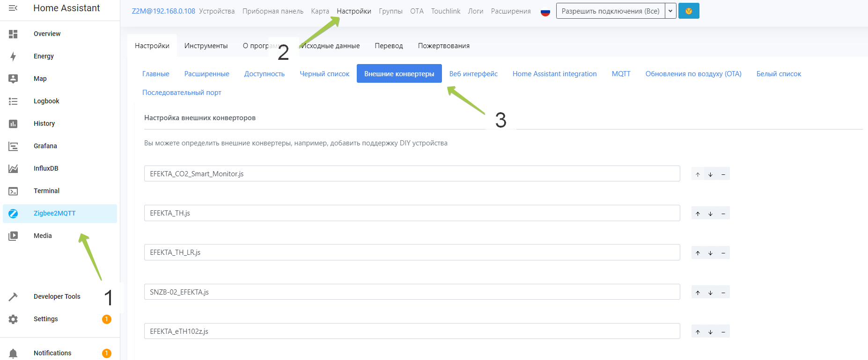The height and width of the screenshot is (360, 868).
Task: Open the Terminal console icon
Action: (13, 191)
